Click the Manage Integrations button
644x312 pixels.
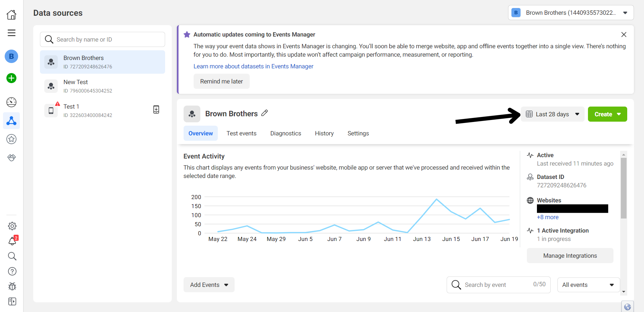(570, 256)
